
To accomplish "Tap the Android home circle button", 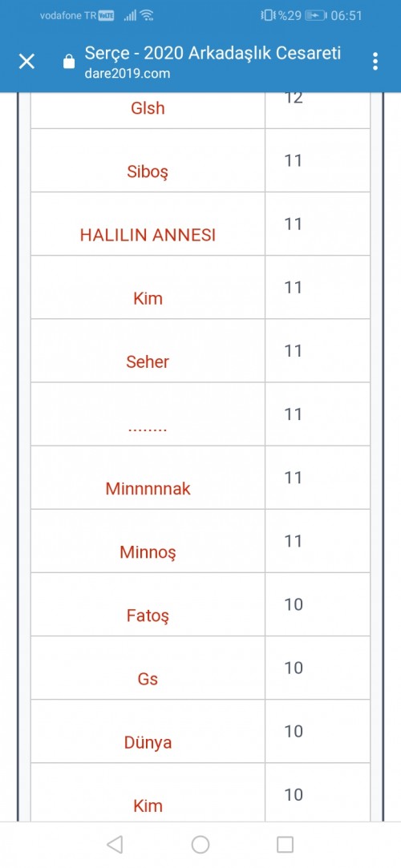I will [200, 844].
